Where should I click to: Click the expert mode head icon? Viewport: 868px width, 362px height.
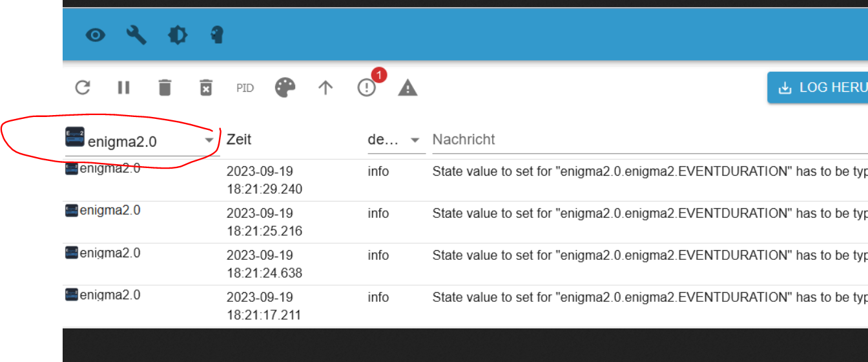218,35
